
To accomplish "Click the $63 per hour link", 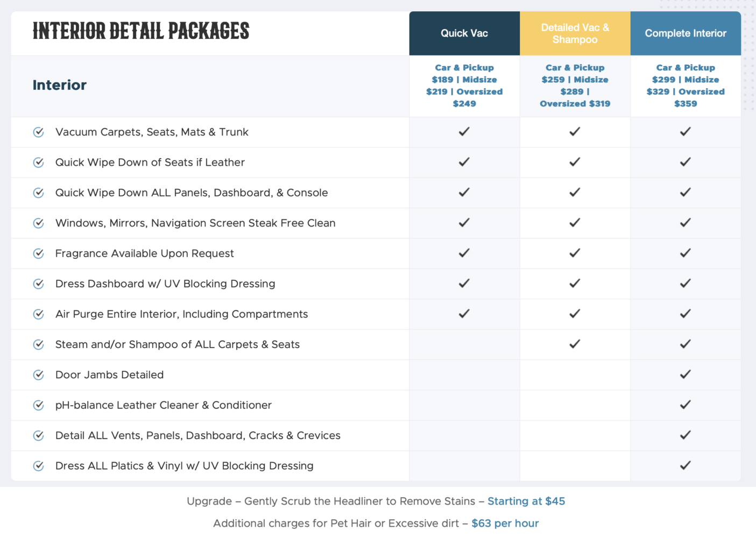I will (x=505, y=523).
